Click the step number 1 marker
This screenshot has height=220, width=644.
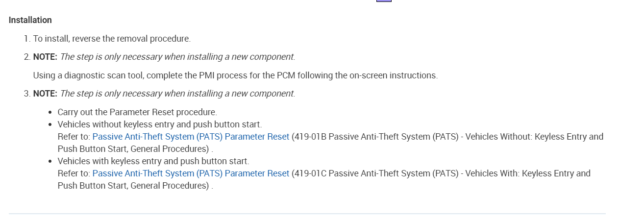27,38
